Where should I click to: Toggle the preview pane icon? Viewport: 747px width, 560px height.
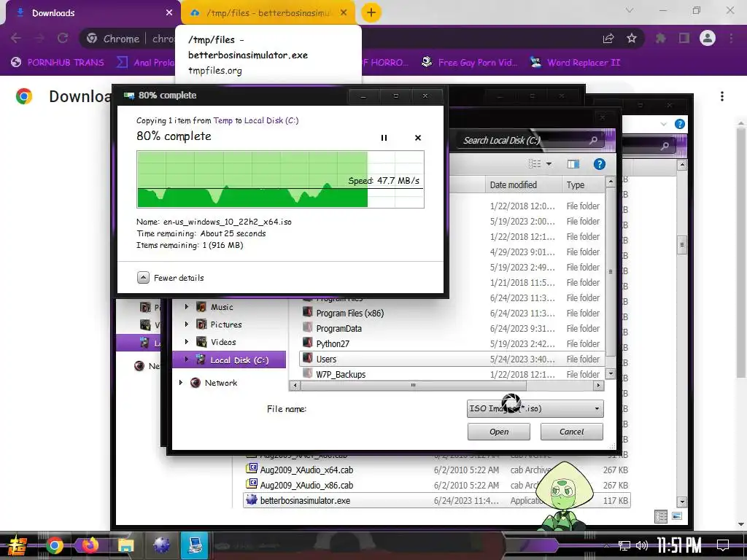click(573, 164)
